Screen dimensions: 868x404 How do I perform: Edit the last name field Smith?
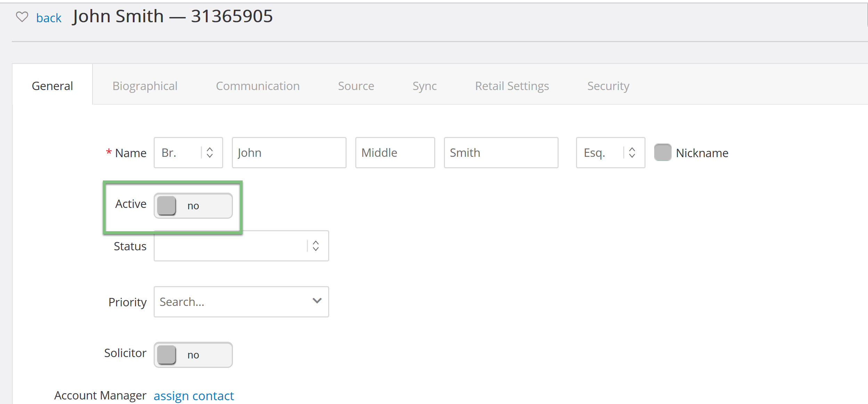pyautogui.click(x=501, y=153)
